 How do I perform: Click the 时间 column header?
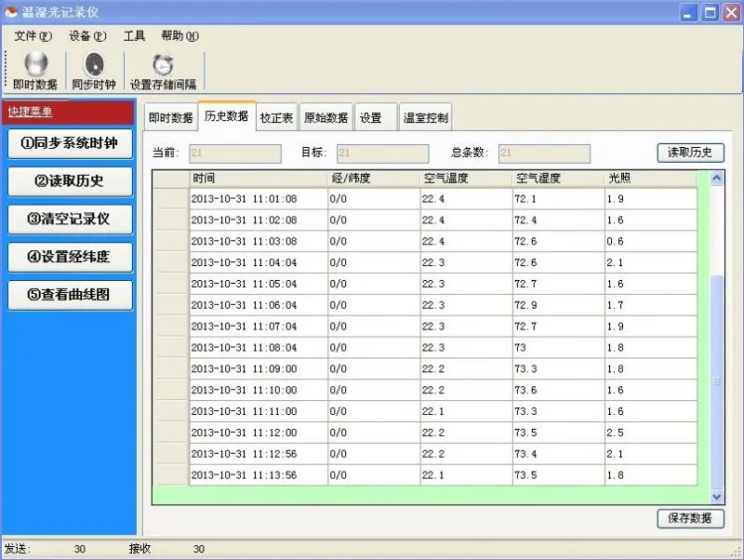coord(259,179)
